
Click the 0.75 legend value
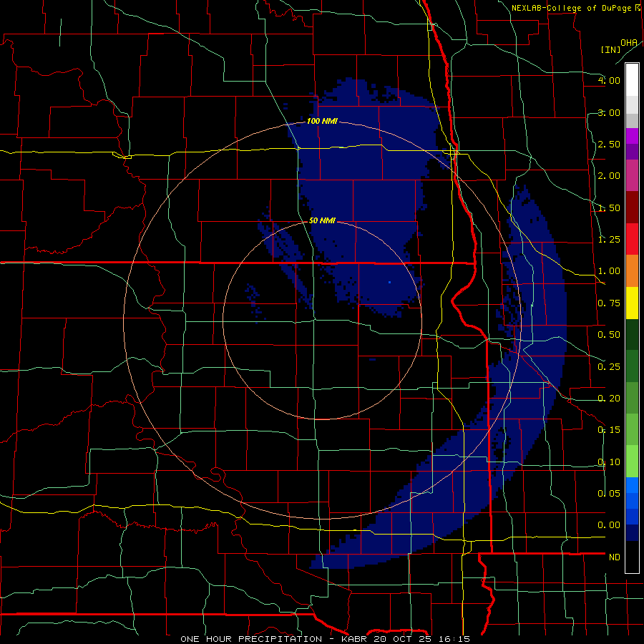[x=609, y=303]
